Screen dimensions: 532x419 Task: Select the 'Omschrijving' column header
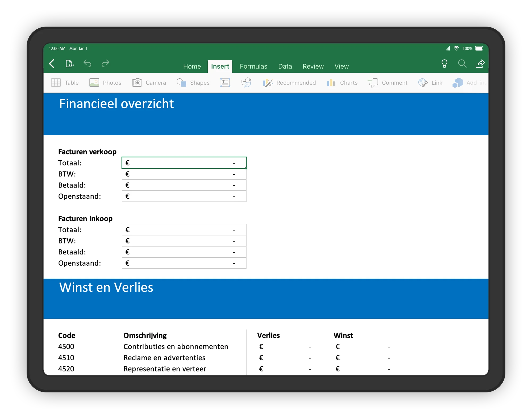point(145,336)
